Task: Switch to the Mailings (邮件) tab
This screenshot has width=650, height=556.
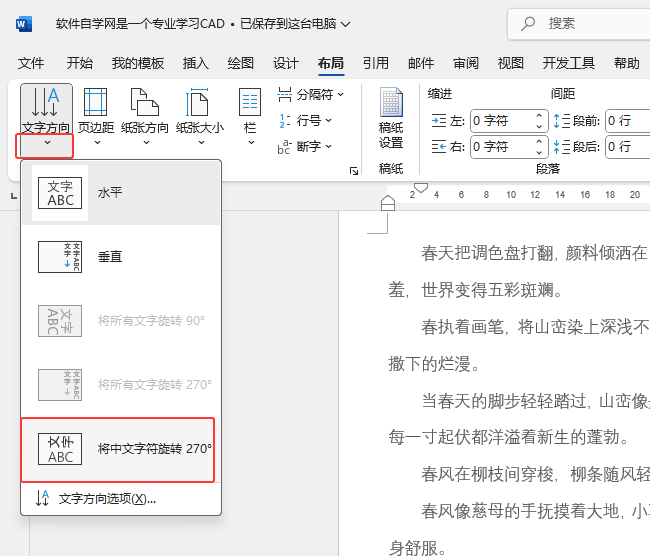Action: pyautogui.click(x=421, y=63)
